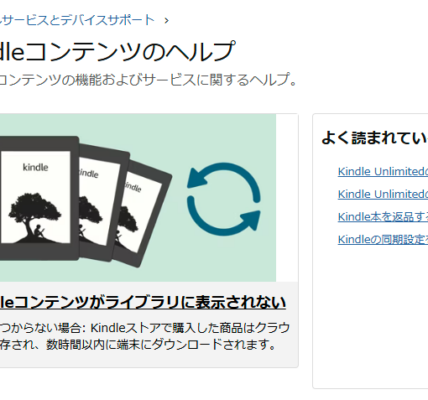Click the よく読まれている section heading
Viewport: 428px width, 400px height.
(374, 137)
